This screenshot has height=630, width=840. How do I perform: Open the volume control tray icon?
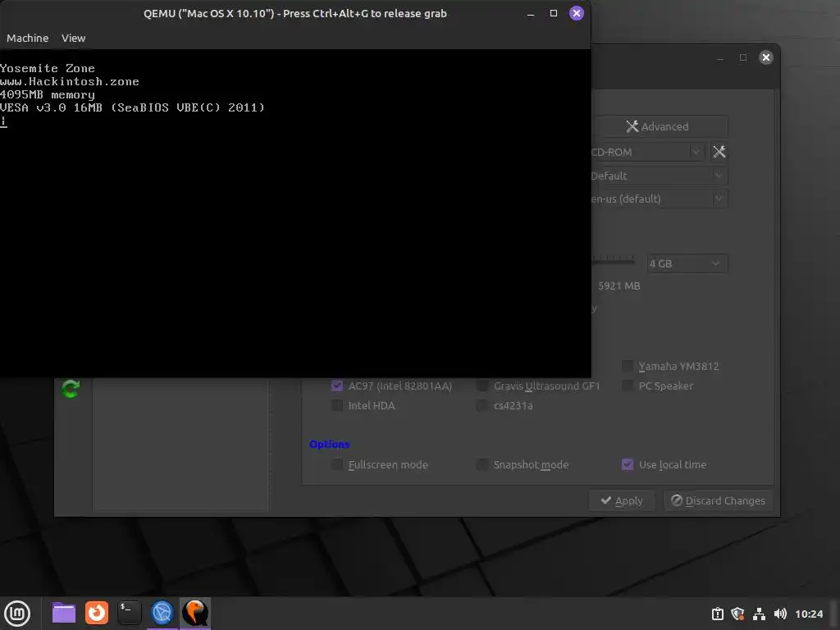(x=780, y=614)
